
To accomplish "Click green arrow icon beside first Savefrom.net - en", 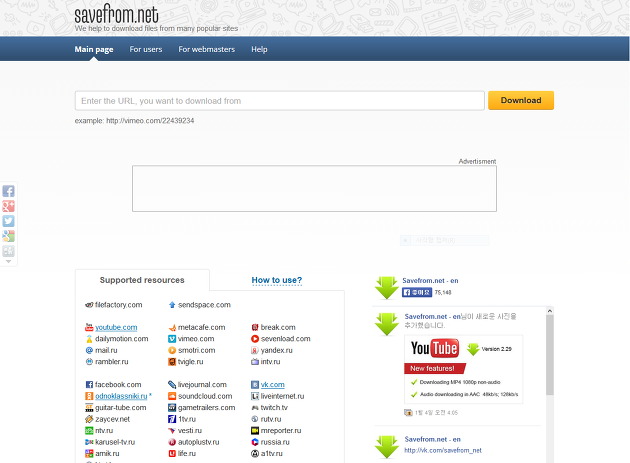I will 387,288.
